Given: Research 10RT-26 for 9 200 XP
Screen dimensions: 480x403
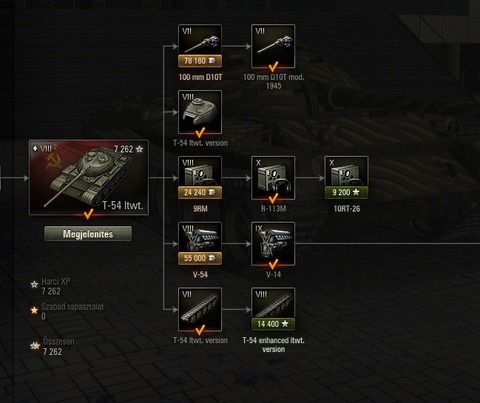Looking at the screenshot, I should click(346, 192).
